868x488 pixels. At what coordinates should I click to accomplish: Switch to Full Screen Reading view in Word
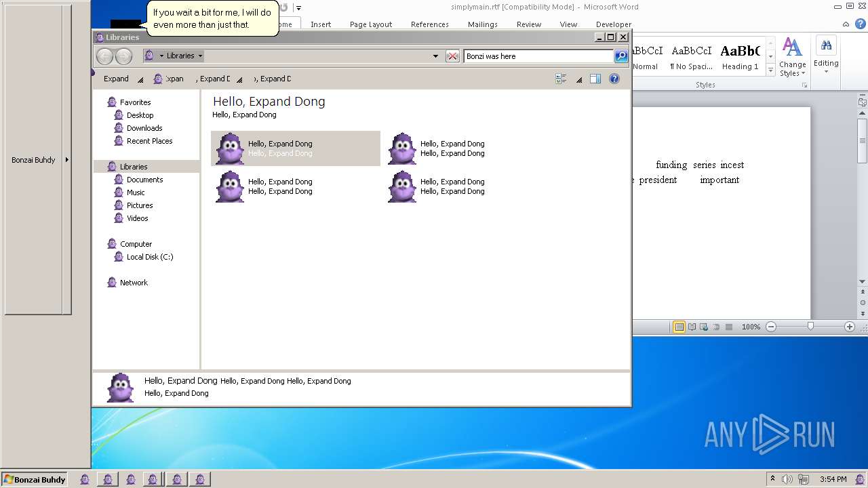692,327
